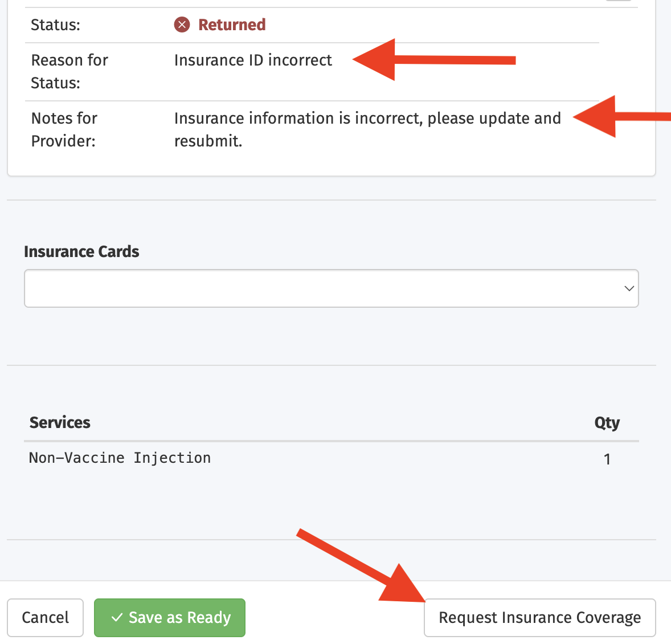Click the arrow pointing at provider notes
The height and width of the screenshot is (644, 671).
621,118
